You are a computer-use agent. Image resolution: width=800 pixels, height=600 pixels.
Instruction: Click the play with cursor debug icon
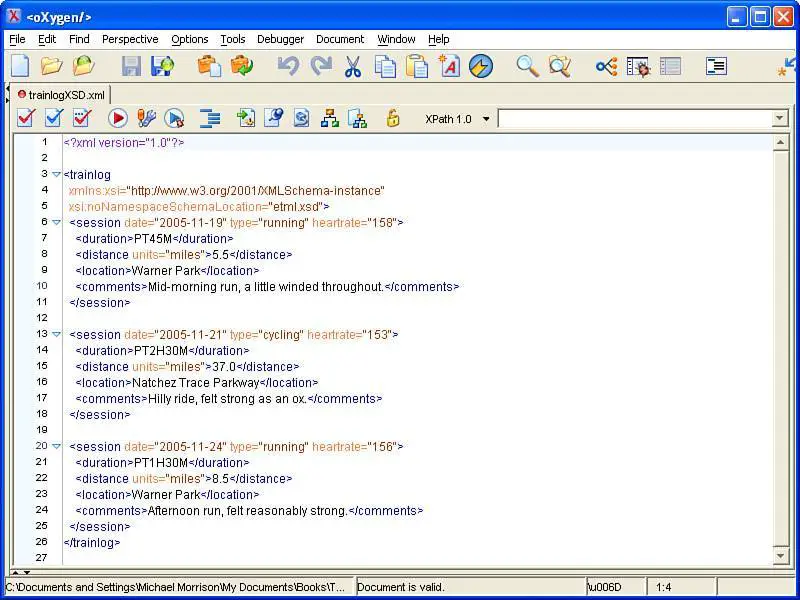click(x=174, y=118)
